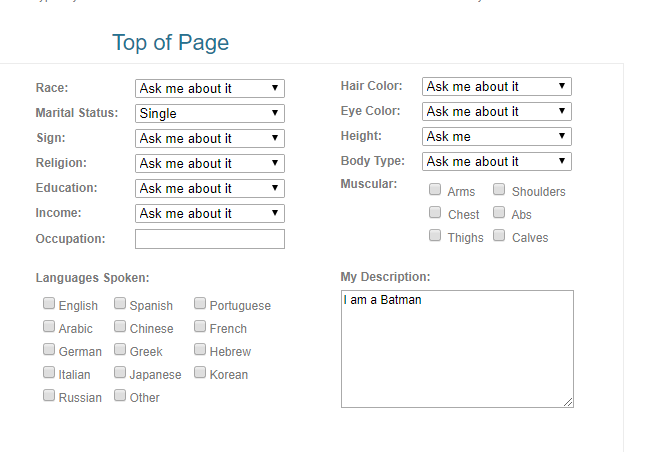Click the Occupation text field
The image size is (646, 452).
209,239
